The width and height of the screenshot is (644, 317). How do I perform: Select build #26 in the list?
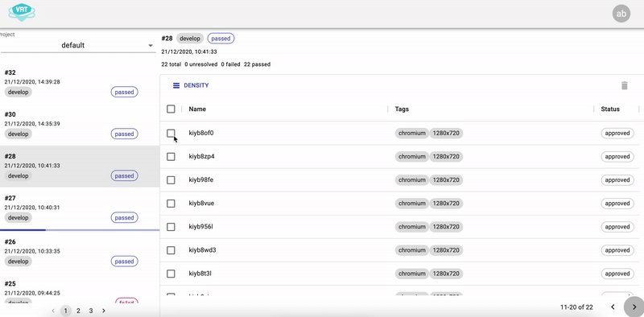point(80,252)
